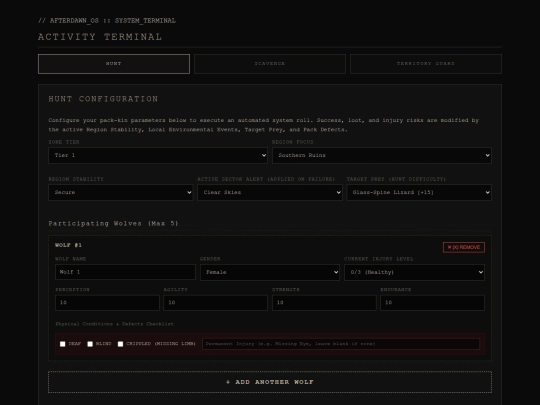Screen dimensions: 540x405
Task: Focus the Wolf Name input field
Action: point(125,272)
